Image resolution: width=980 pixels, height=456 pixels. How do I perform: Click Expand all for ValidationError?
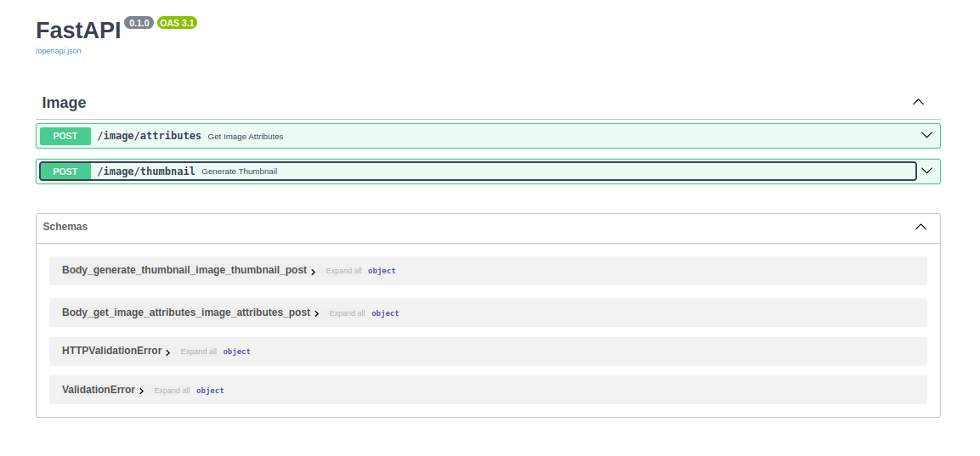(172, 391)
